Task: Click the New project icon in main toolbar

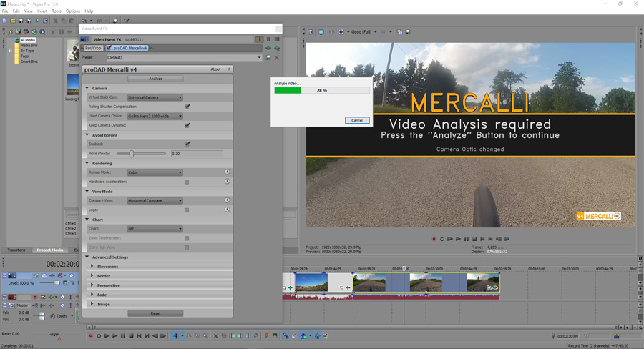Action: coord(4,21)
